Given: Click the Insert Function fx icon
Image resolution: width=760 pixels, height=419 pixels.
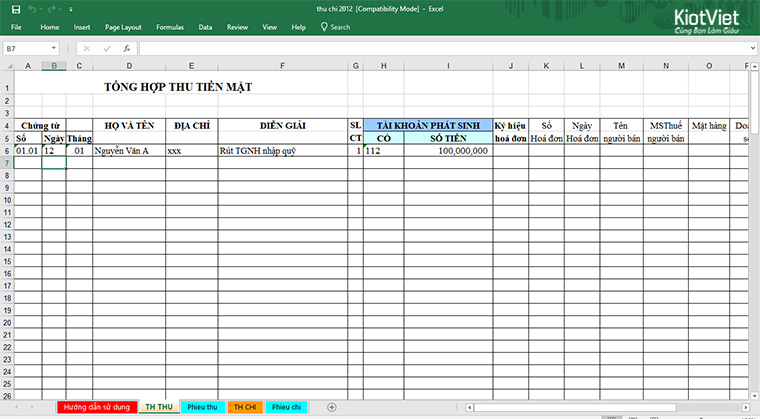Looking at the screenshot, I should pos(126,48).
